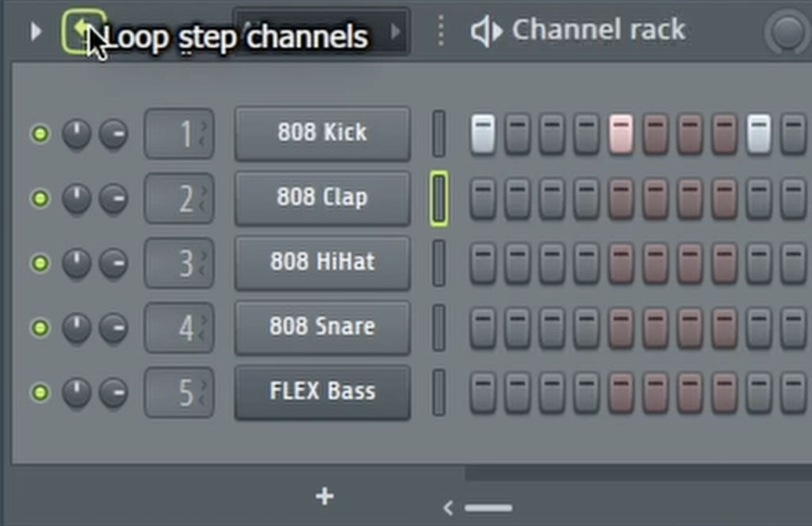Image resolution: width=812 pixels, height=526 pixels.
Task: Click the plus button to add channel
Action: [x=324, y=497]
